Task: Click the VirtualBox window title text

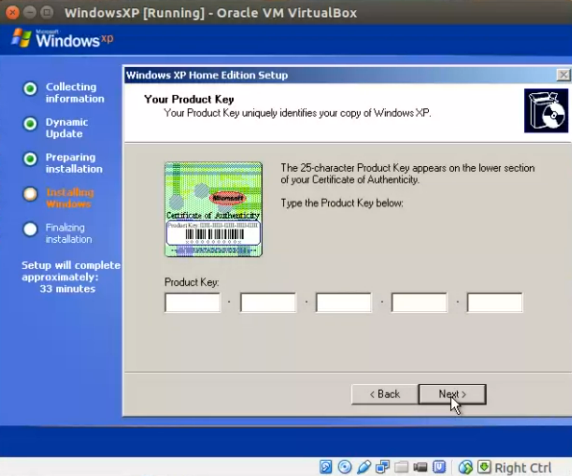Action: pyautogui.click(x=211, y=13)
